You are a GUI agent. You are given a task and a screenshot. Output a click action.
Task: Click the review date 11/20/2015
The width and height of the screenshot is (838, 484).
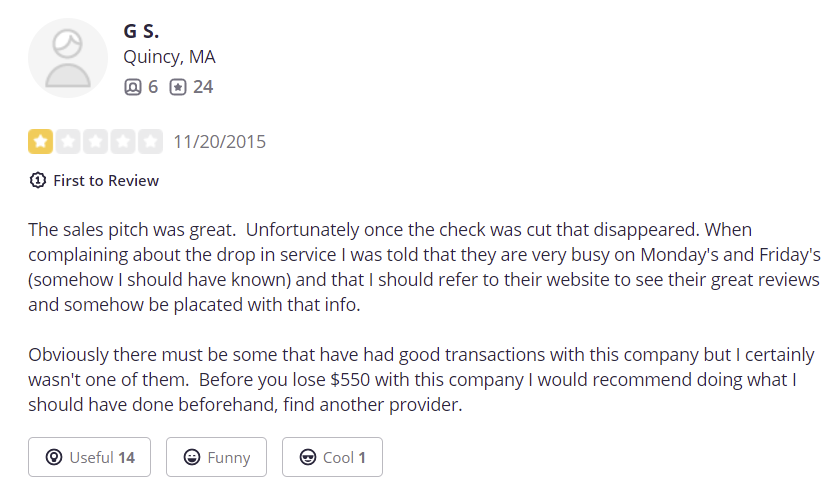point(219,142)
